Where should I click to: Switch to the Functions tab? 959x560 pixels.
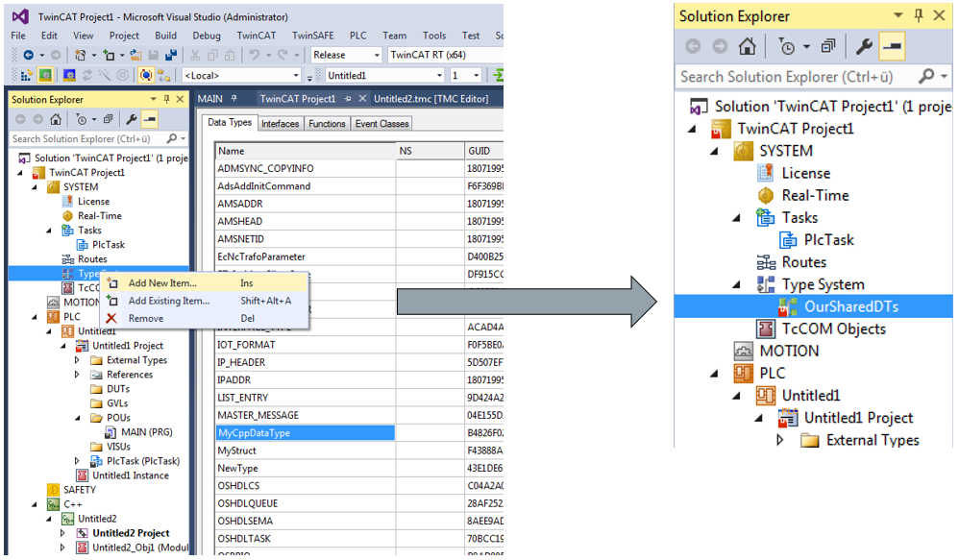pos(327,124)
